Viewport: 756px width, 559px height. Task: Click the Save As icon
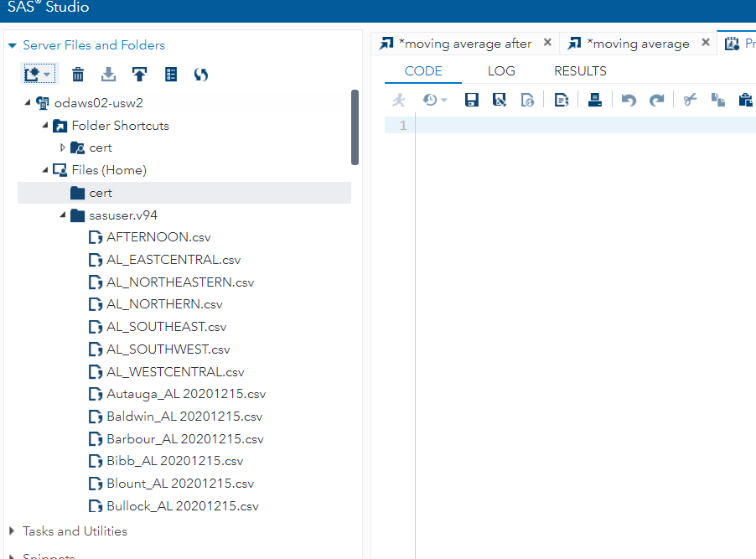[x=499, y=100]
